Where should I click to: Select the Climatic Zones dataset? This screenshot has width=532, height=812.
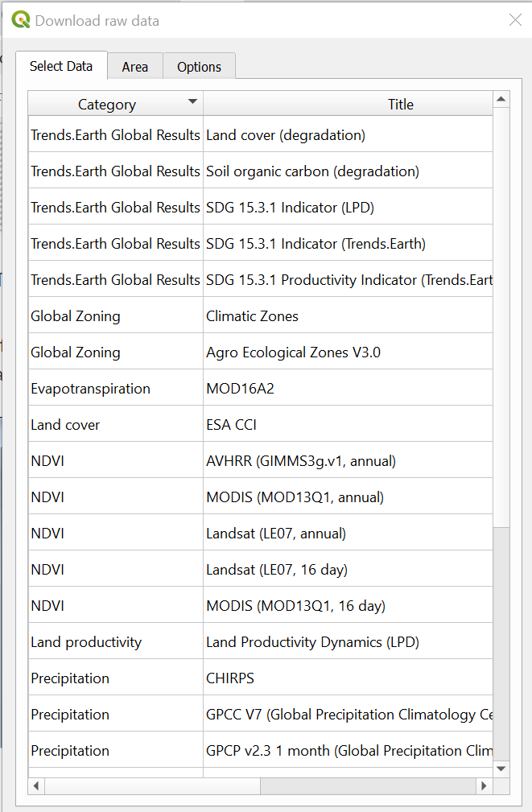click(348, 316)
